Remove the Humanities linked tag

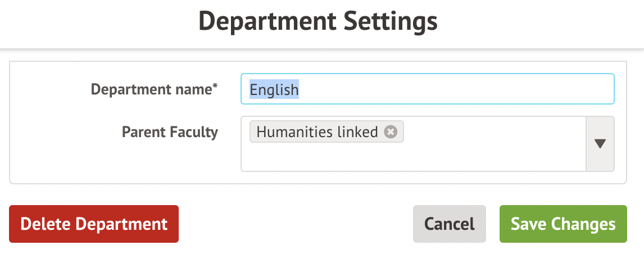click(391, 132)
